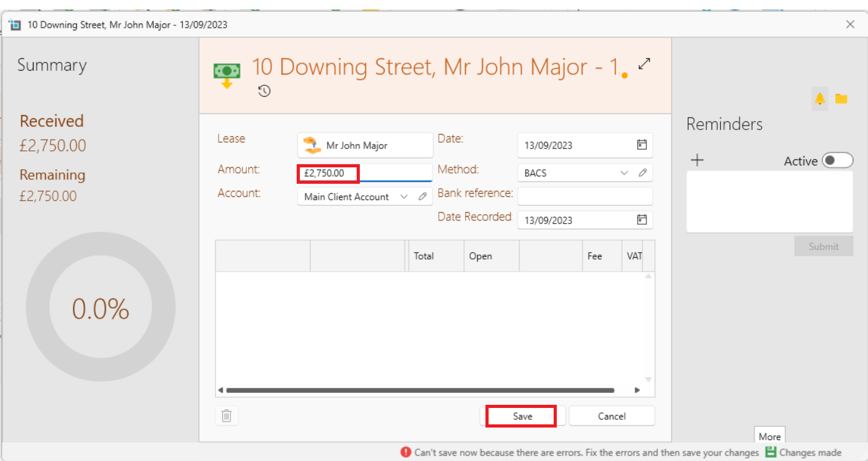Image resolution: width=868 pixels, height=461 pixels.
Task: Open the calendar picker for the Date field
Action: [641, 145]
